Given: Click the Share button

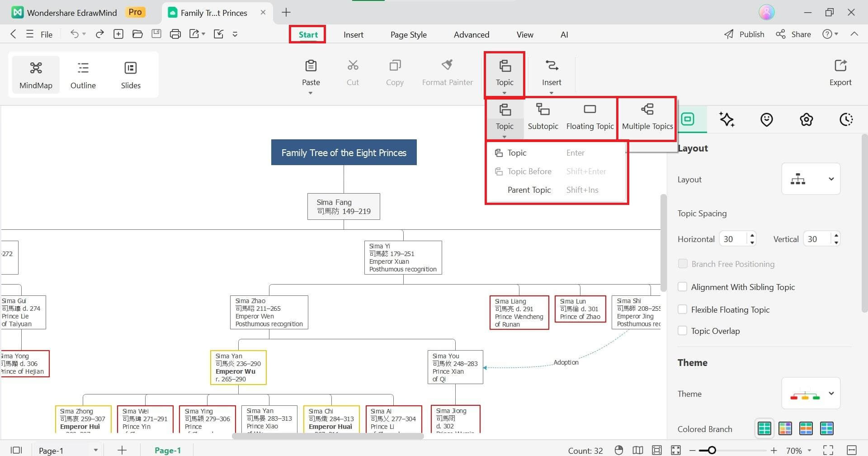Looking at the screenshot, I should (x=793, y=34).
